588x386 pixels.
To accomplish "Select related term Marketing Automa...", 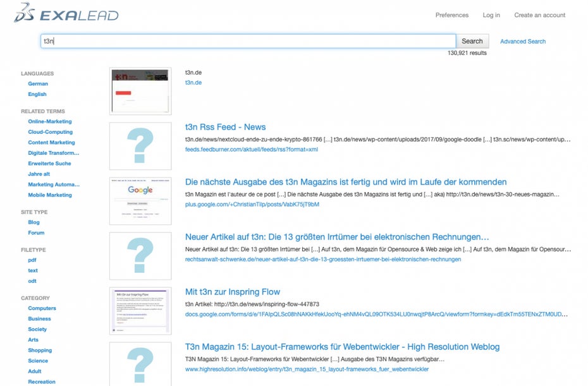I will pos(54,184).
